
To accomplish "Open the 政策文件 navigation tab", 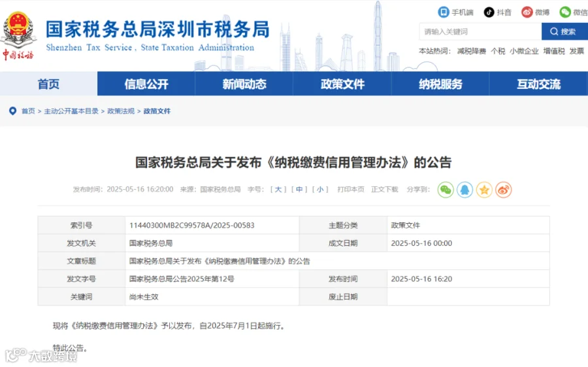I will [342, 84].
